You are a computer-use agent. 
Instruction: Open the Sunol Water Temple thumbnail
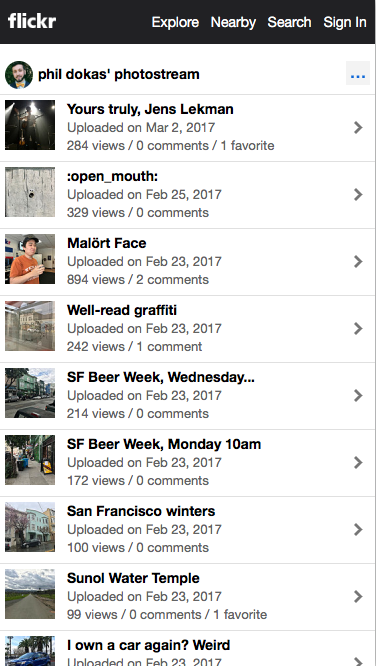click(x=30, y=594)
